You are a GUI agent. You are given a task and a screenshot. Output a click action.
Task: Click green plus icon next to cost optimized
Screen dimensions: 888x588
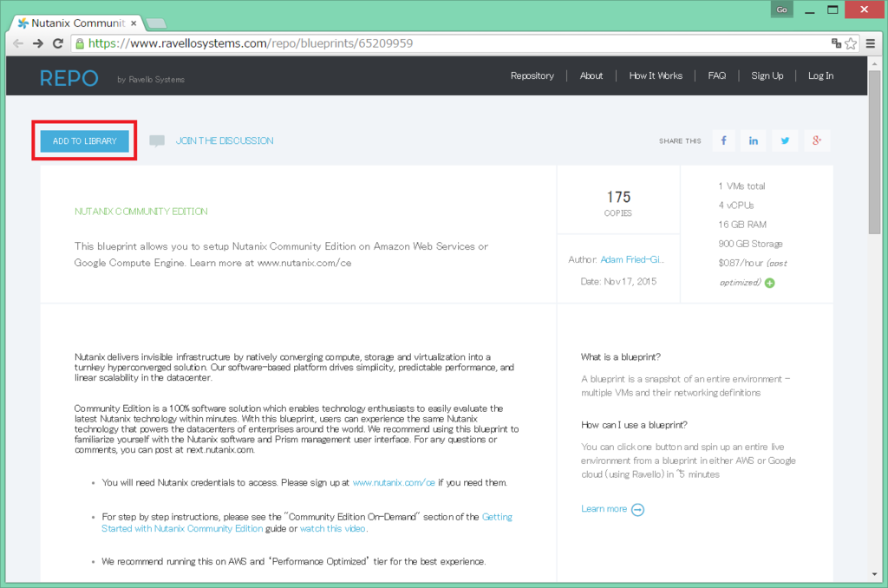[770, 283]
